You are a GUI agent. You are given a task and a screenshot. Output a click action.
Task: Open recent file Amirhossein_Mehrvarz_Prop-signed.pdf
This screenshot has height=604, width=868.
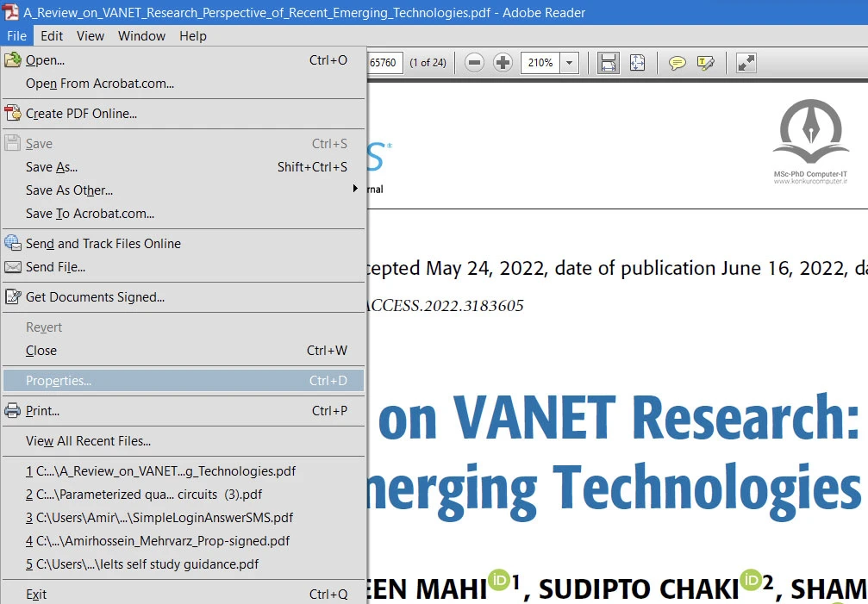point(184,541)
